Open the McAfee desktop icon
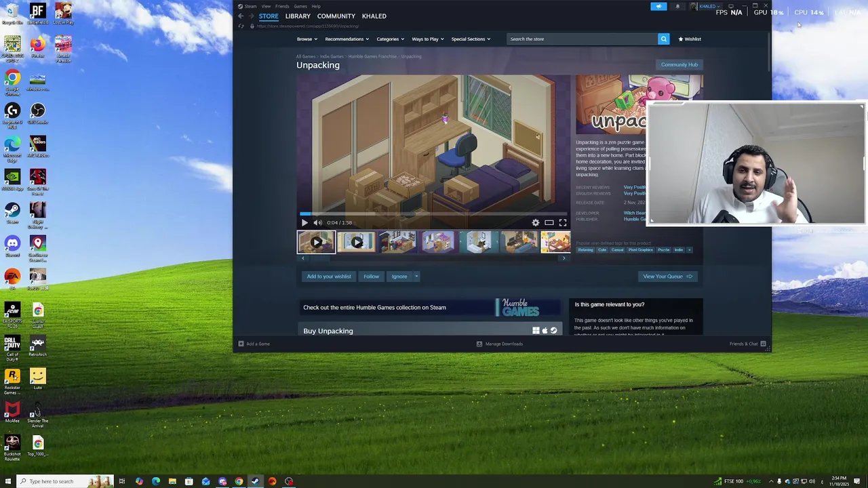 (x=12, y=413)
